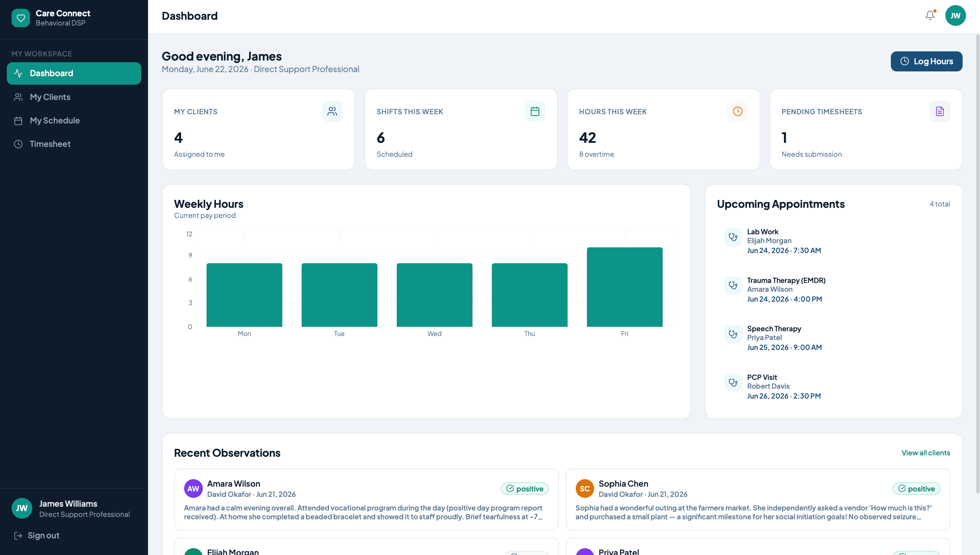
Task: Click the Care Connect heart logo
Action: (21, 18)
